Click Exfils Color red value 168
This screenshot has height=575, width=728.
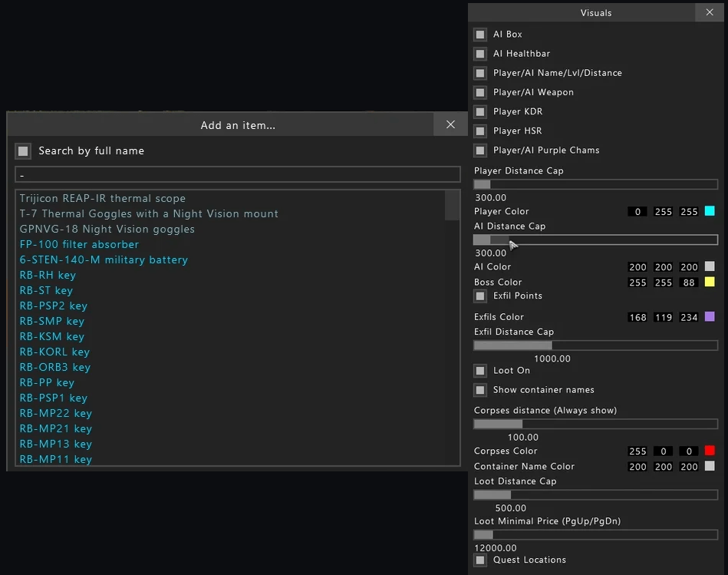click(637, 317)
